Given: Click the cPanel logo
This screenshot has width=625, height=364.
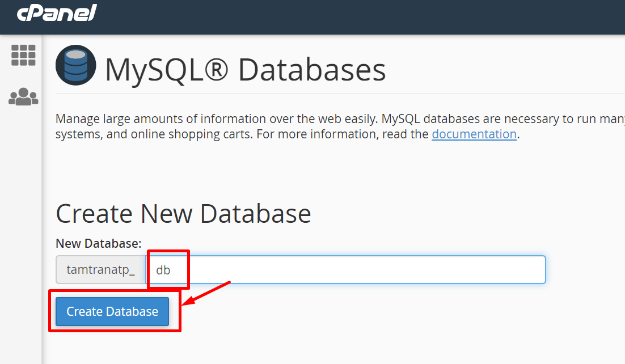Looking at the screenshot, I should (57, 13).
